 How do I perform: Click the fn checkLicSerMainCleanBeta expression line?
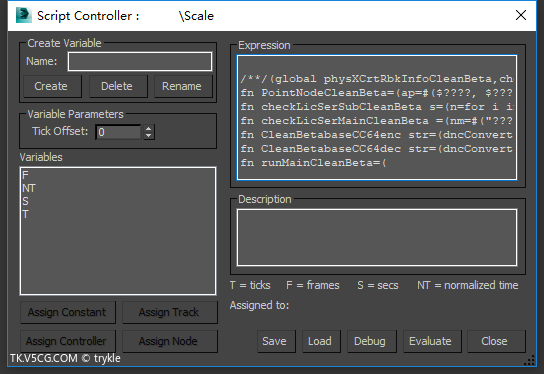coord(377,121)
